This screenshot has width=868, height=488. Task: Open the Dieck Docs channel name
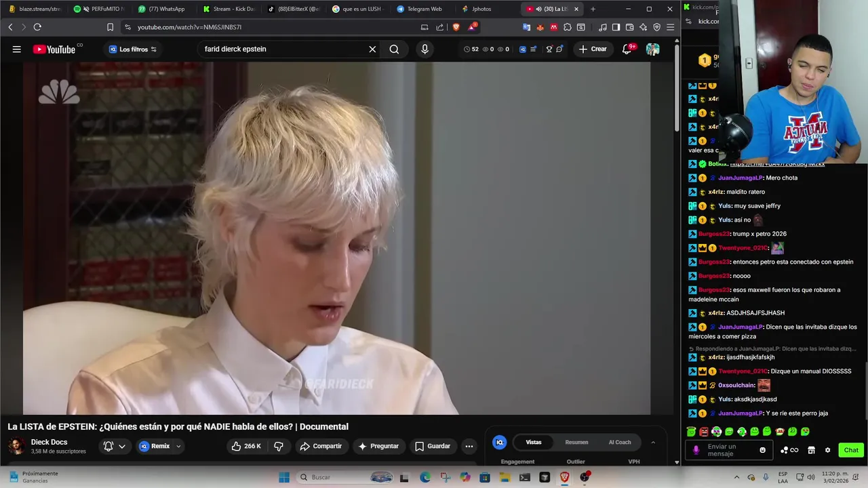point(49,442)
